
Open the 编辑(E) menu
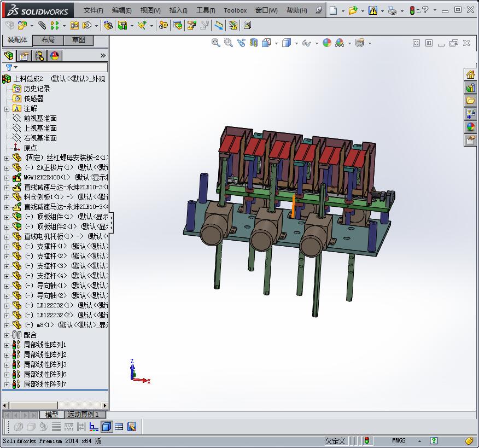click(121, 10)
